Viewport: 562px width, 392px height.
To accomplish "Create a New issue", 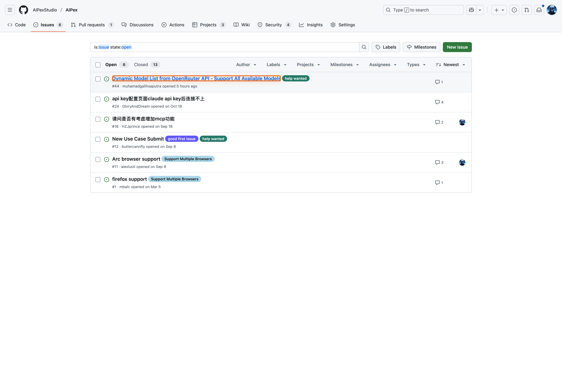I will click(457, 47).
